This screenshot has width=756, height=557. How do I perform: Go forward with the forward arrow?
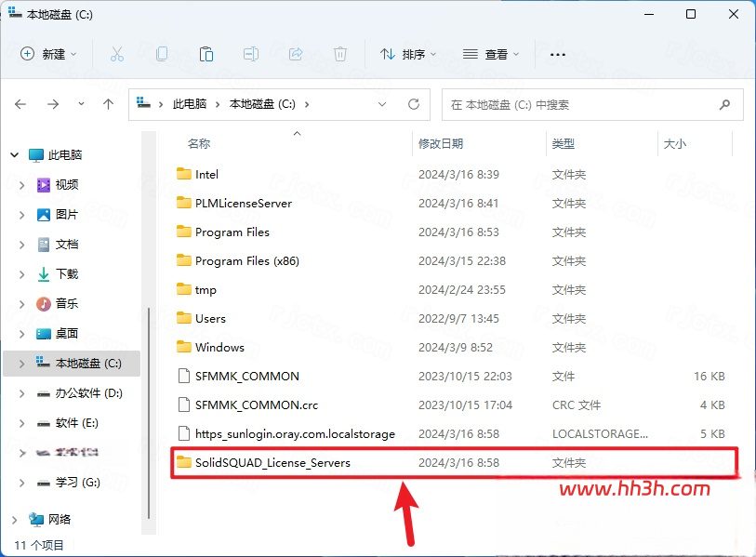point(53,104)
